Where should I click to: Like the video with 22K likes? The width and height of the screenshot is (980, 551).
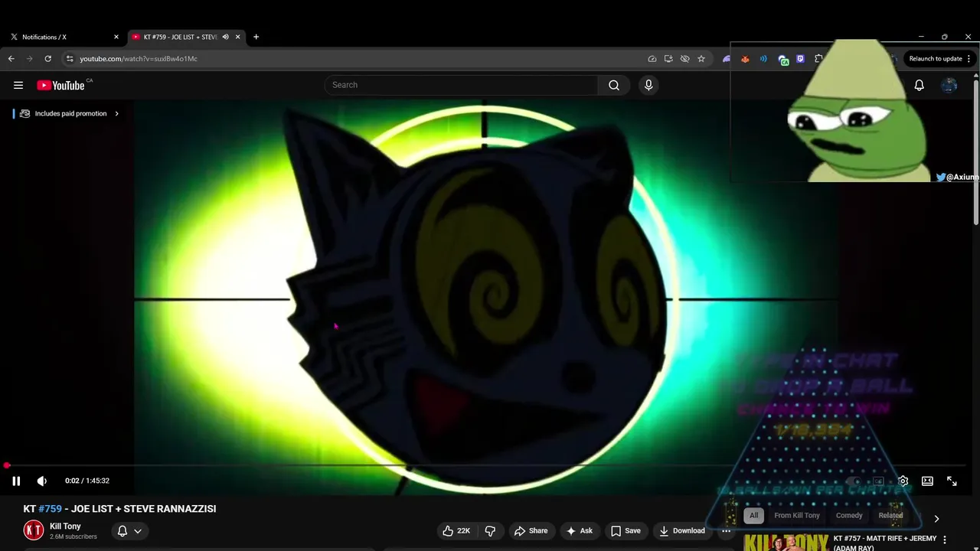[x=457, y=530]
